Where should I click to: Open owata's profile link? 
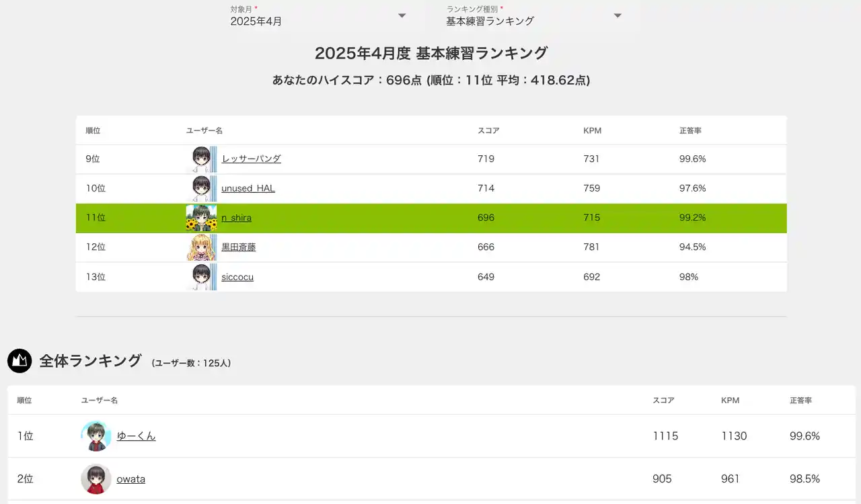[x=130, y=479]
